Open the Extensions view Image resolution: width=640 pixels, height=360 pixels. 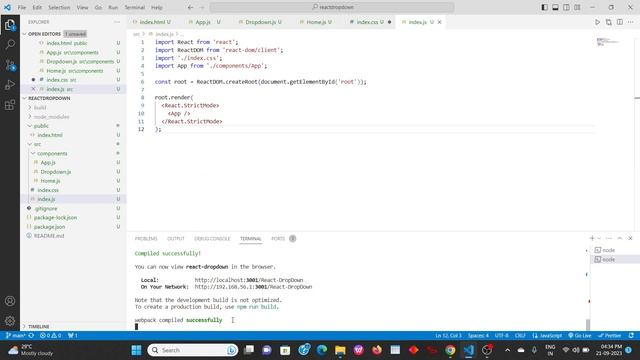point(10,105)
